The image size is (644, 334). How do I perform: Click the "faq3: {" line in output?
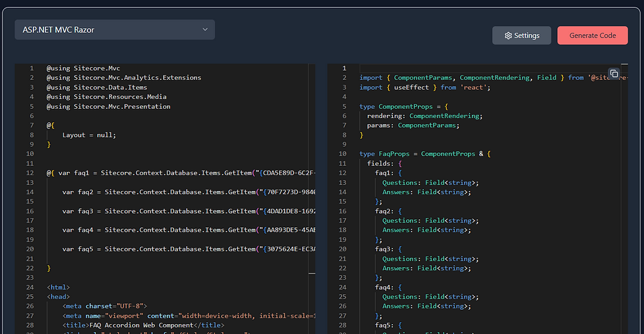[388, 249]
